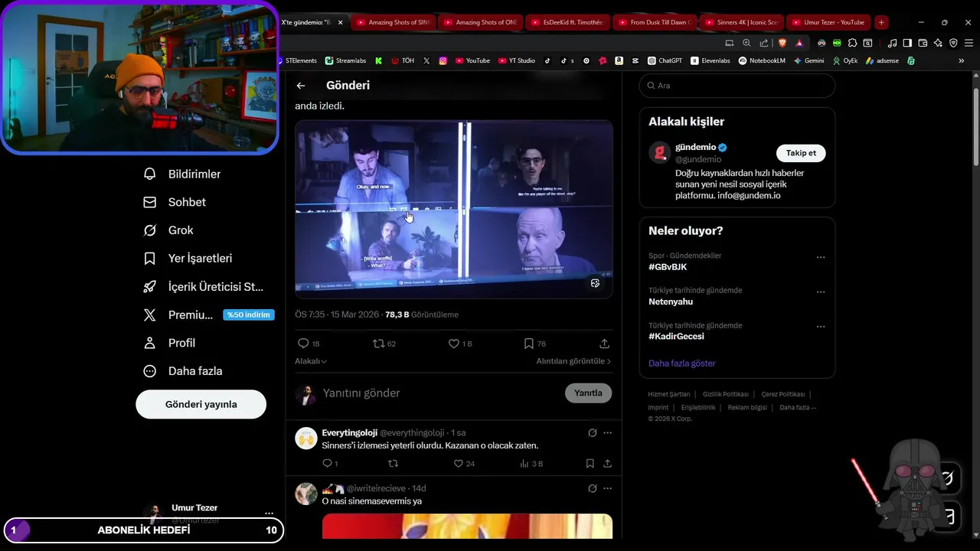Click the Gönderi yayınla button
Screen dimensions: 980x551
(201, 404)
